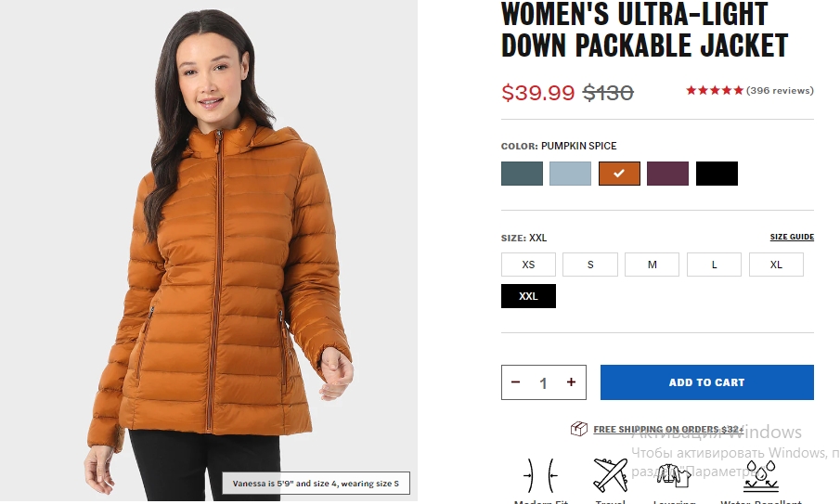Select size S
This screenshot has width=840, height=504.
click(590, 265)
